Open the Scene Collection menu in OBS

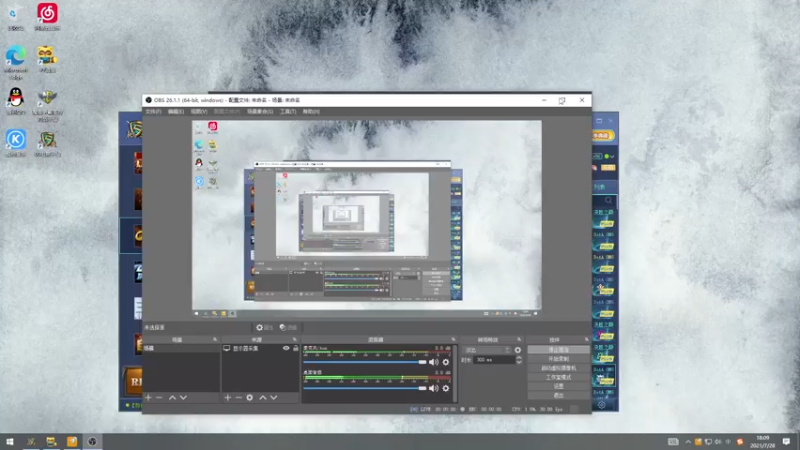pyautogui.click(x=260, y=111)
